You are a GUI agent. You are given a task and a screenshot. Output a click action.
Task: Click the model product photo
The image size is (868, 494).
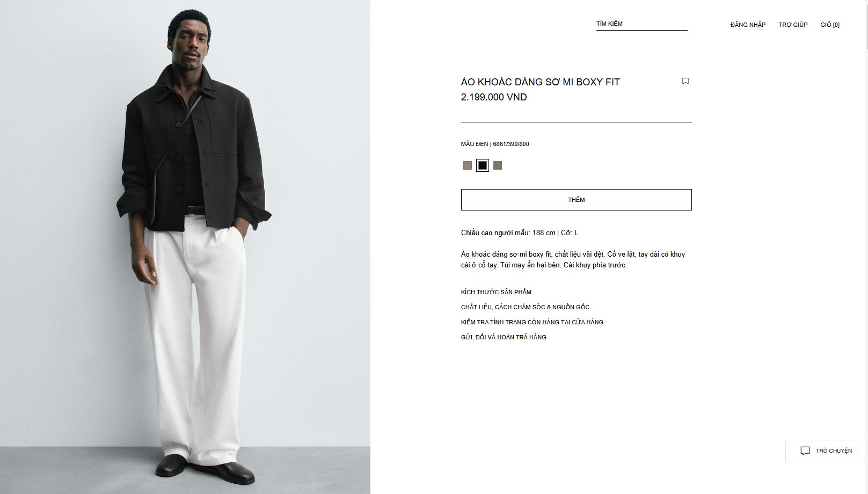click(185, 247)
